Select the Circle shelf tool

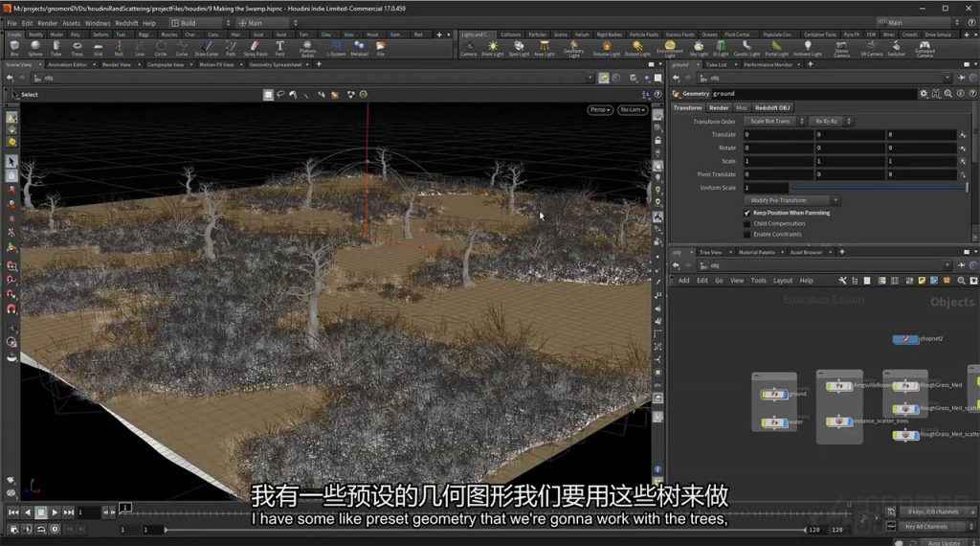(161, 48)
